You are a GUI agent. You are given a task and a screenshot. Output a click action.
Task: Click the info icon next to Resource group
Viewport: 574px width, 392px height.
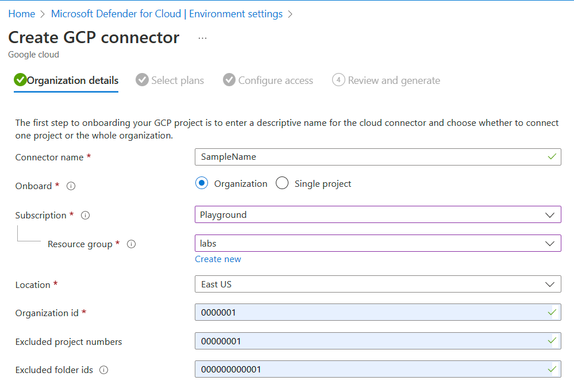[131, 244]
